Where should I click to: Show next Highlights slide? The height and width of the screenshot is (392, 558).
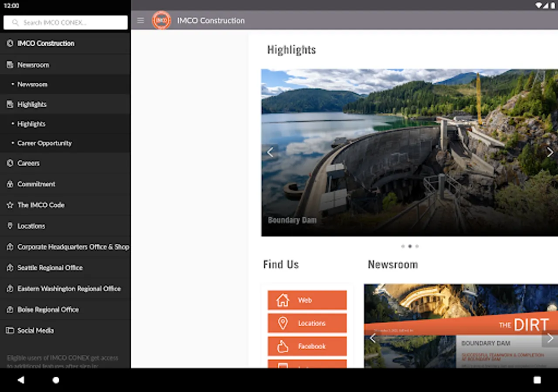tap(550, 152)
